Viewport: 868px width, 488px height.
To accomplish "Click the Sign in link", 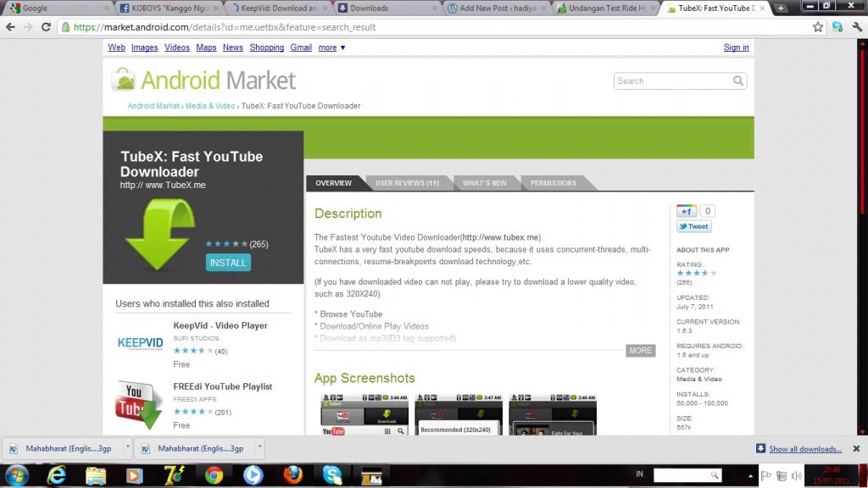I will pyautogui.click(x=736, y=47).
